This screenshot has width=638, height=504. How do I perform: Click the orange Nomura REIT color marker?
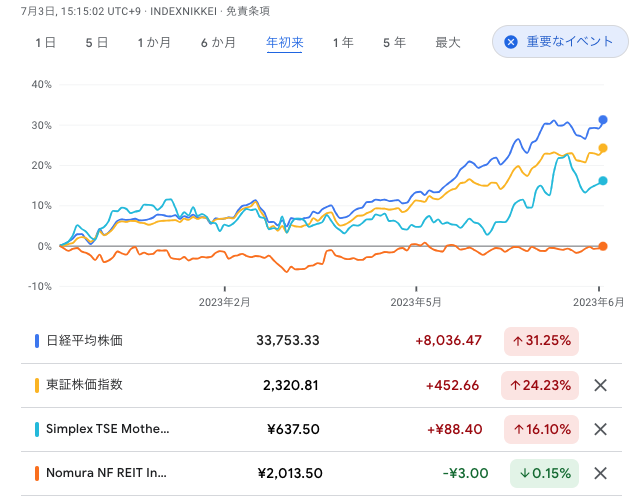tap(37, 473)
